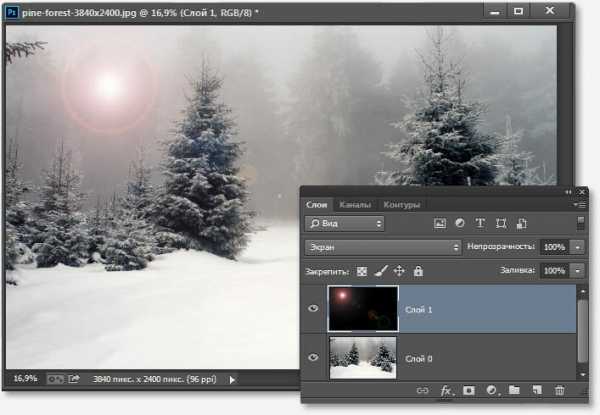Create new fill or adjustment layer
The height and width of the screenshot is (415, 600).
(x=492, y=390)
